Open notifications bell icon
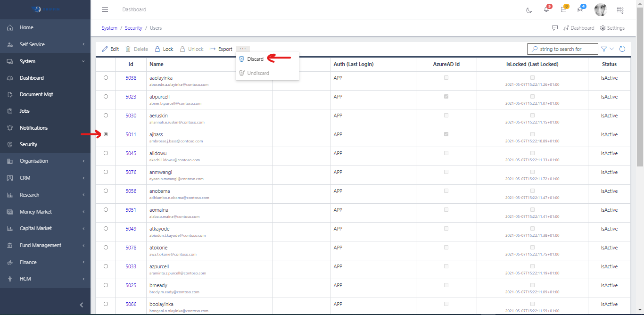The height and width of the screenshot is (315, 644). point(546,10)
